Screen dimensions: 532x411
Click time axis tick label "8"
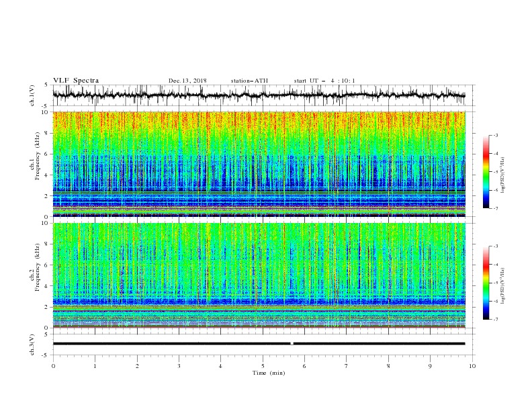(388, 366)
